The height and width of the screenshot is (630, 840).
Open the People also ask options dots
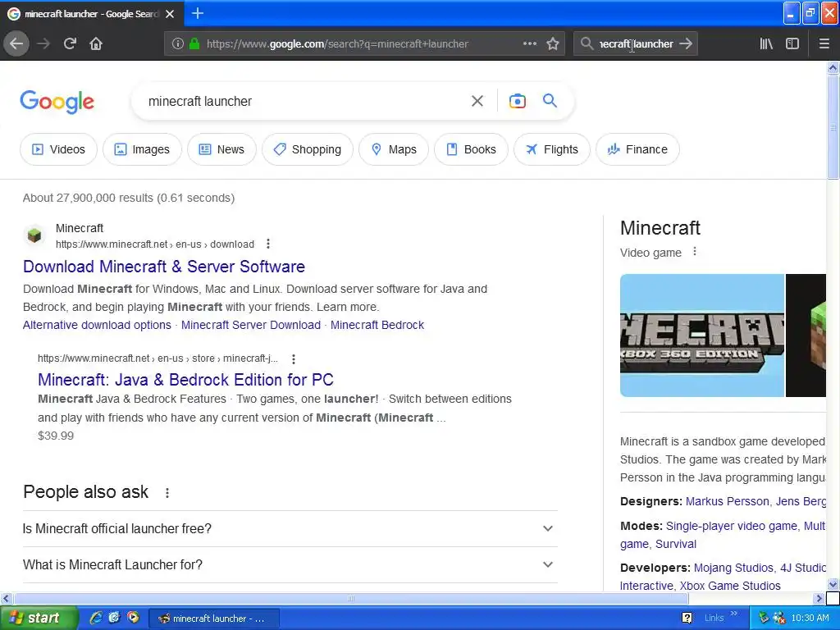click(x=167, y=493)
